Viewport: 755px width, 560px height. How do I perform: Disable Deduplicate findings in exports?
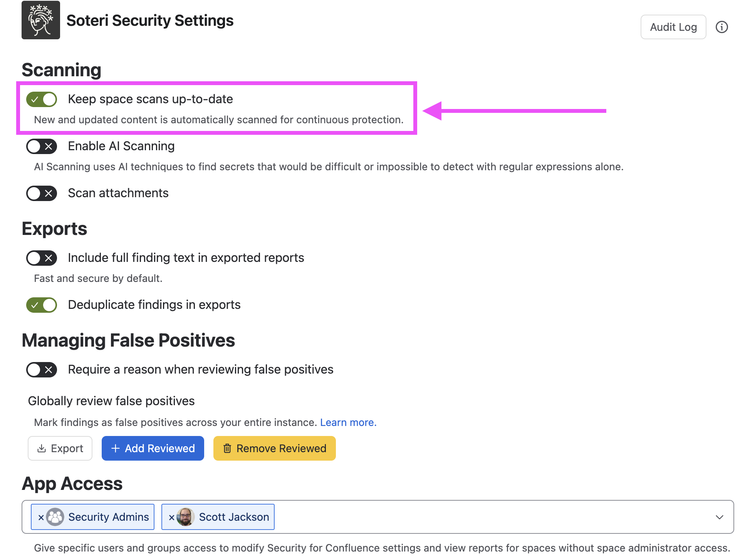click(x=42, y=305)
